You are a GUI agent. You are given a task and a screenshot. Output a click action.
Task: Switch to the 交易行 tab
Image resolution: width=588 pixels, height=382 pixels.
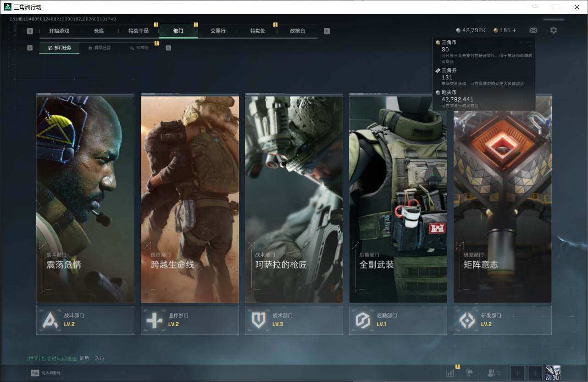click(218, 31)
